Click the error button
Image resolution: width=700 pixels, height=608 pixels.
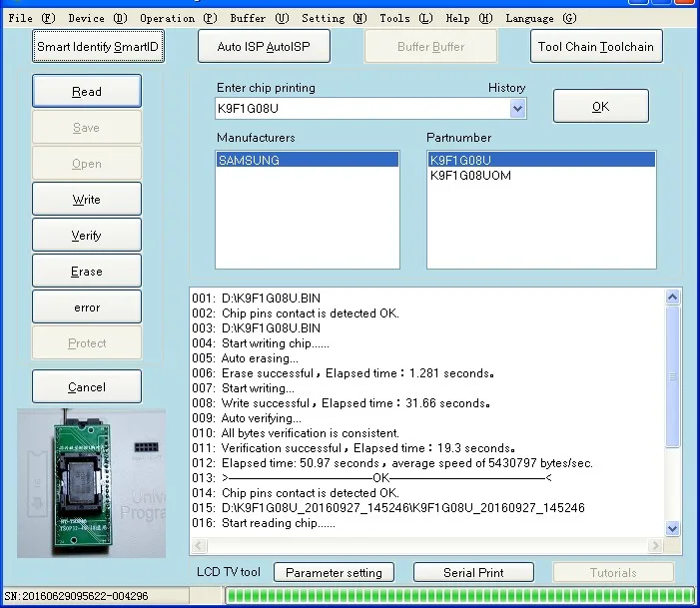point(87,307)
